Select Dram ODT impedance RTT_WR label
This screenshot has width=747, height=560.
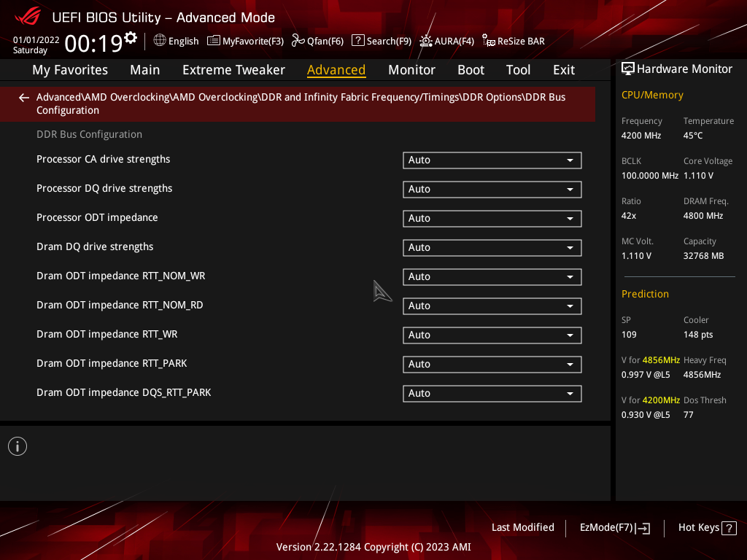107,334
